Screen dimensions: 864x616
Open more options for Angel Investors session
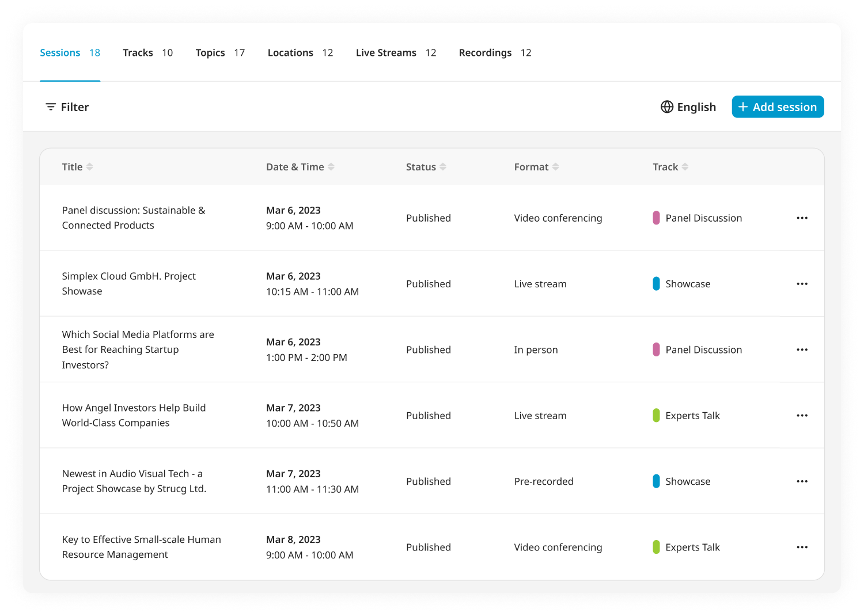click(x=802, y=416)
